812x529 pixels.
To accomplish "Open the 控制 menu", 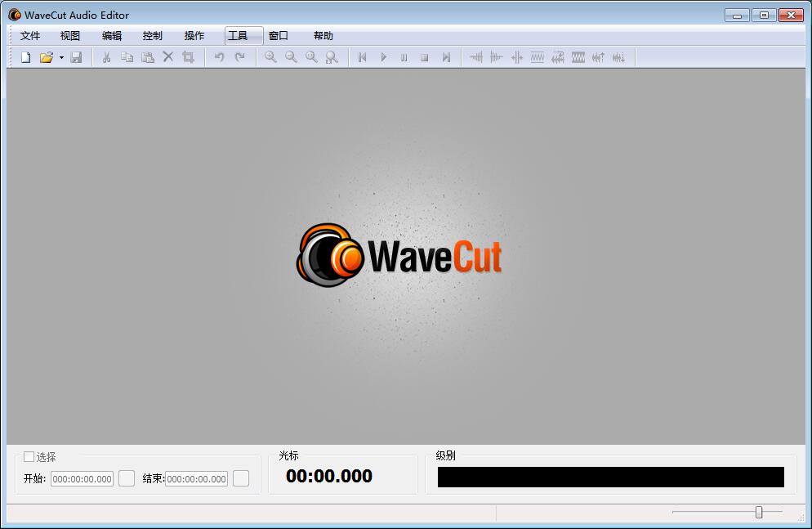I will pos(152,36).
